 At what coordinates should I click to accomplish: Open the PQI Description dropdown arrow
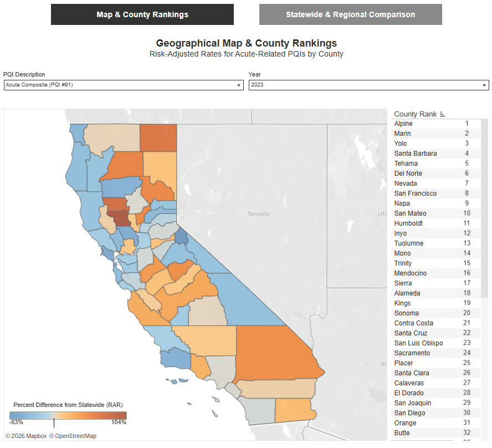point(239,85)
